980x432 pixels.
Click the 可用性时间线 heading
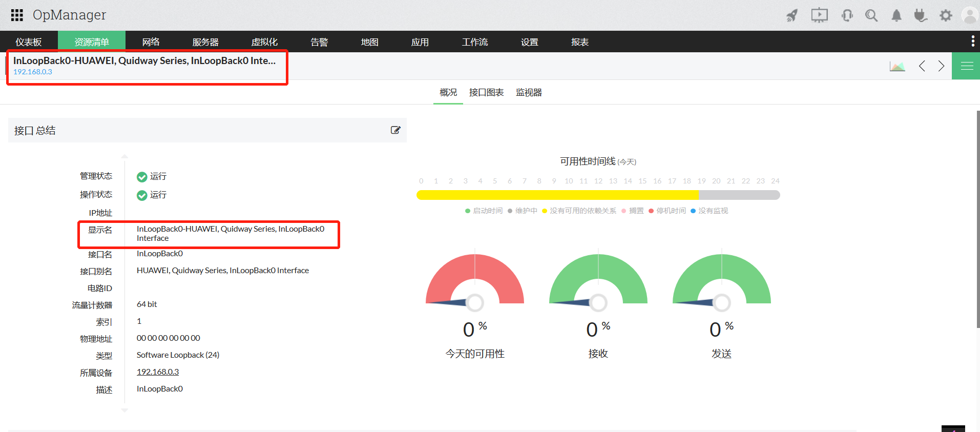(588, 161)
